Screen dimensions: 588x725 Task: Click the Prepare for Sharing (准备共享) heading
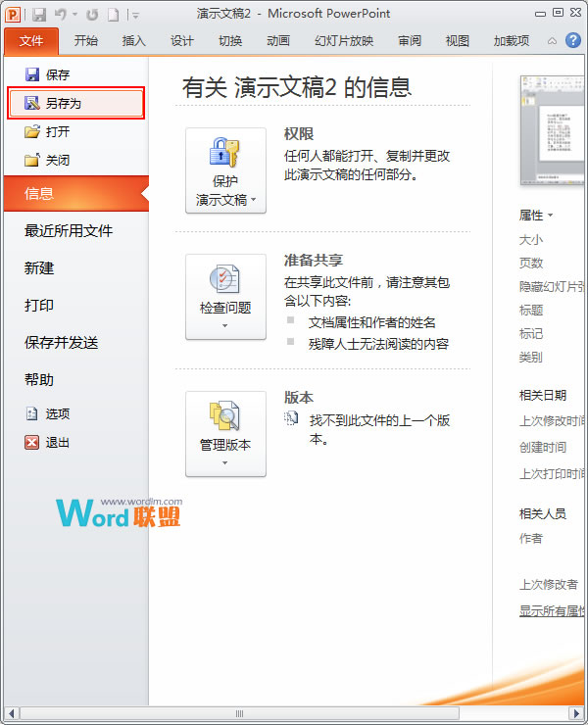(314, 261)
